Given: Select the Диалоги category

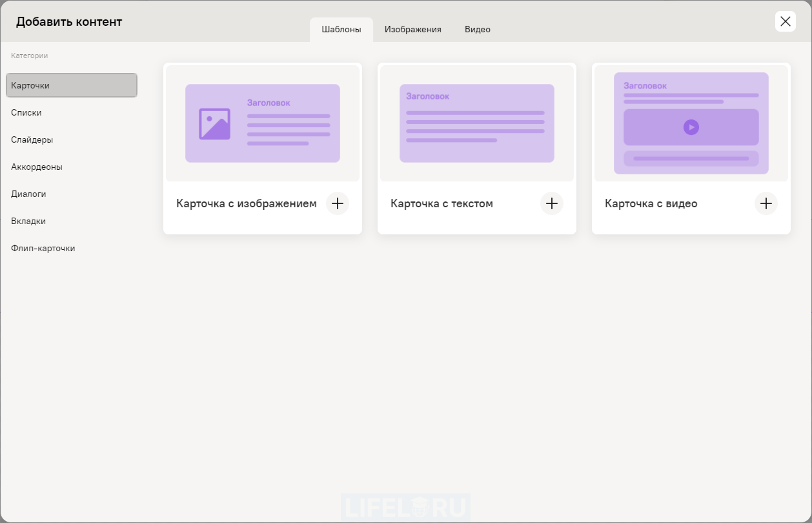Looking at the screenshot, I should pyautogui.click(x=28, y=194).
